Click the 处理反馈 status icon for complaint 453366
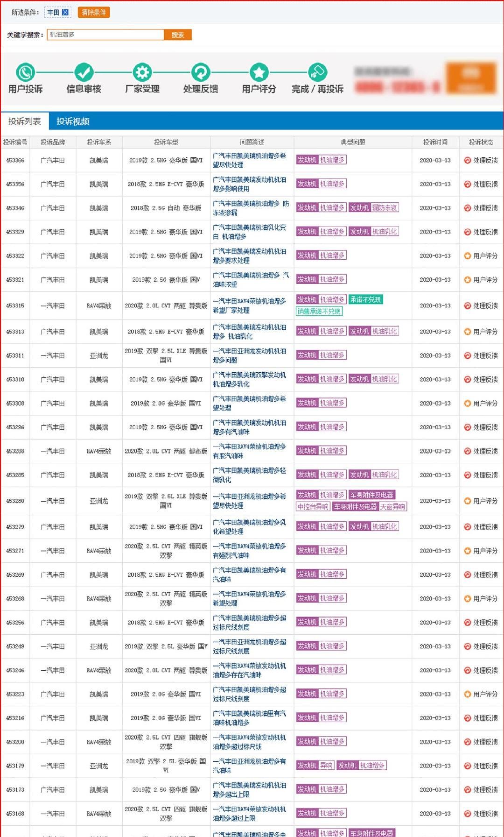This screenshot has height=837, width=504. pos(467,160)
